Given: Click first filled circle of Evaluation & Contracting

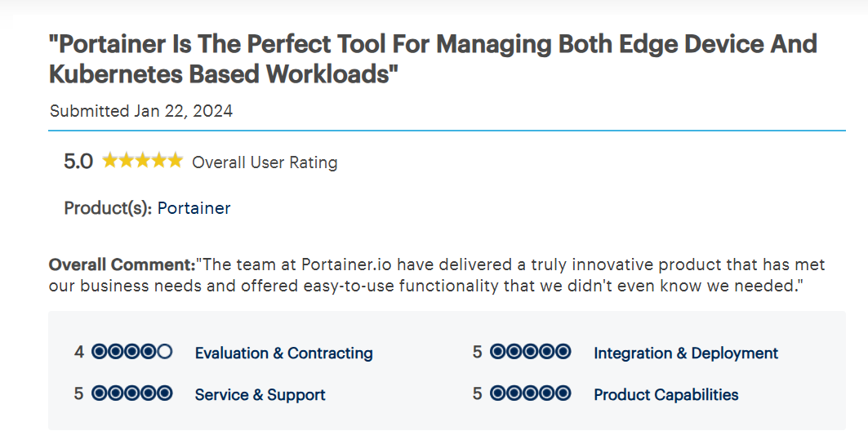Looking at the screenshot, I should coord(99,351).
